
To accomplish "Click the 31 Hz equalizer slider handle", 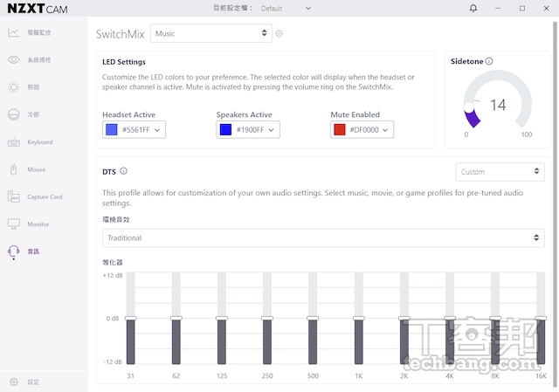I will [x=131, y=319].
